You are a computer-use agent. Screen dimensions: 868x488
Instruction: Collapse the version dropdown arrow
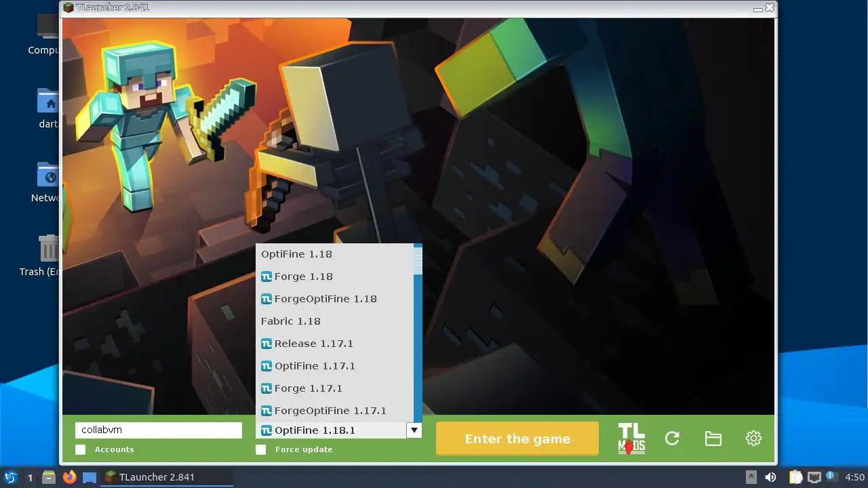[x=414, y=430]
